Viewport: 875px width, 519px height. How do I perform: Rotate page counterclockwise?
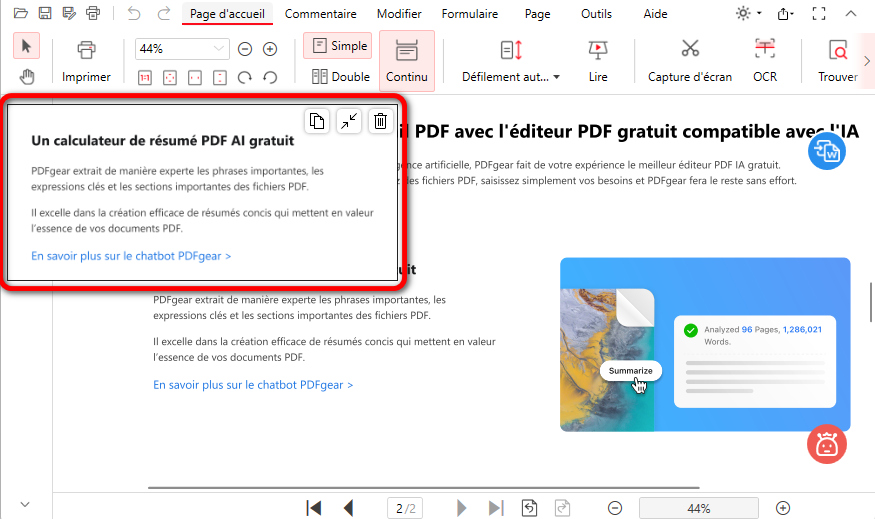pos(270,78)
